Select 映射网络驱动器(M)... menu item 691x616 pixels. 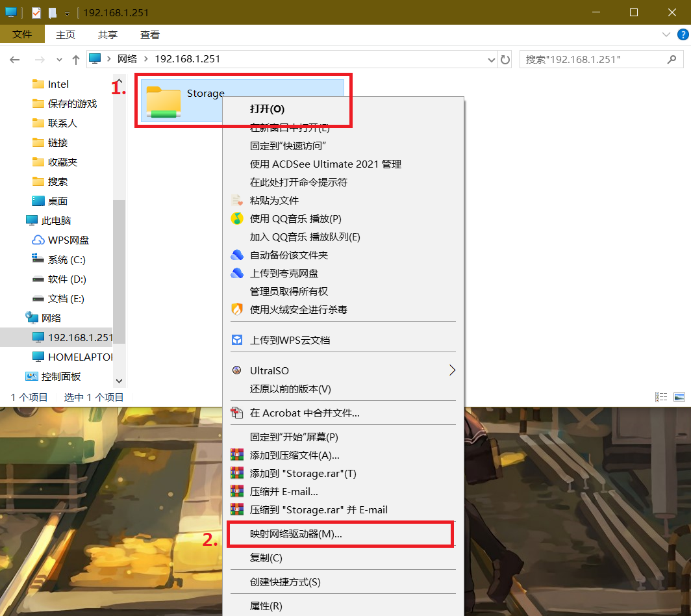295,534
